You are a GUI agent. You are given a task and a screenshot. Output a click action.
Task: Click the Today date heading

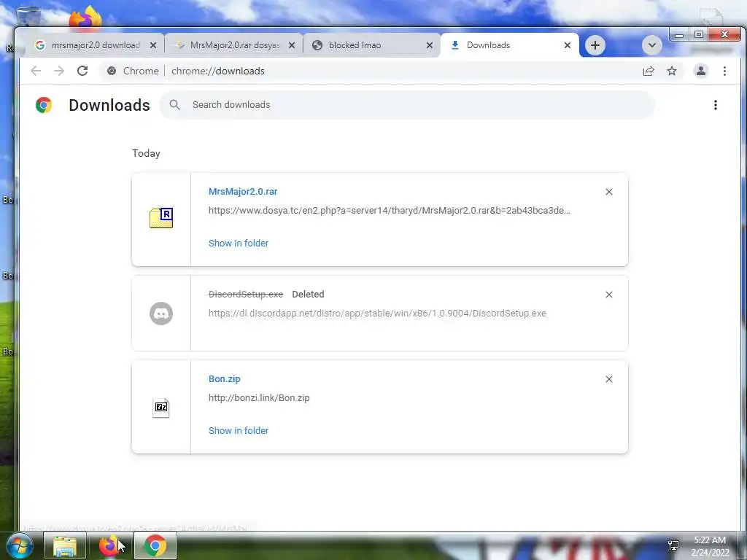(x=146, y=153)
